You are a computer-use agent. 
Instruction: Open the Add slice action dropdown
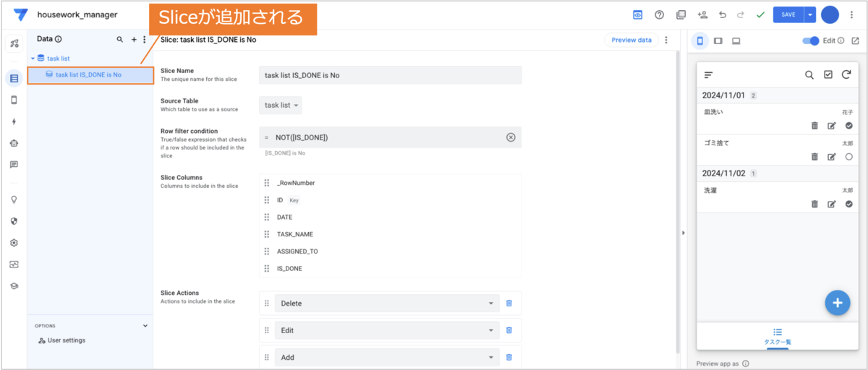pyautogui.click(x=387, y=357)
